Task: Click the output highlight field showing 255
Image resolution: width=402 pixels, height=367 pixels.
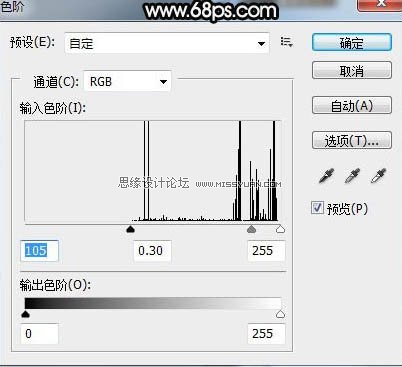Action: 266,334
